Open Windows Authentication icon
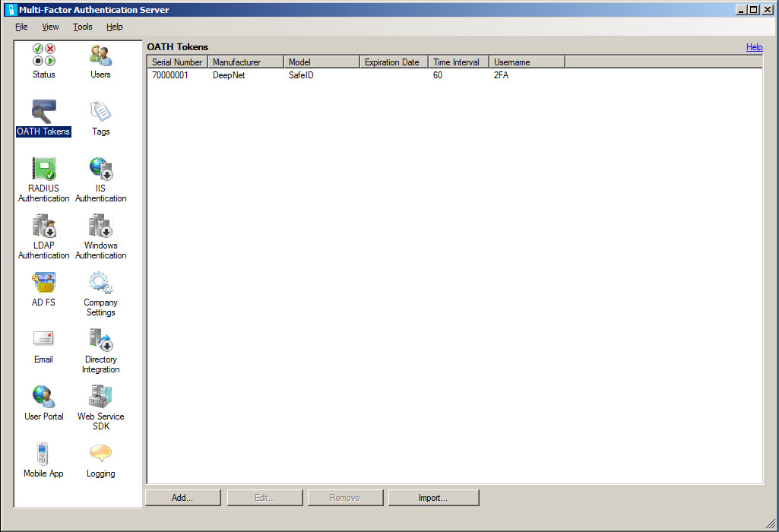The width and height of the screenshot is (779, 532). click(x=101, y=226)
